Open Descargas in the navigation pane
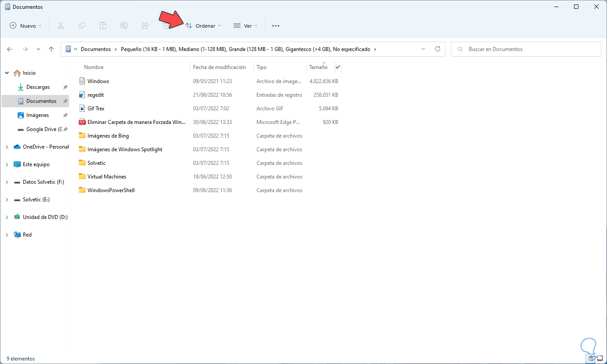The height and width of the screenshot is (364, 607). click(x=38, y=87)
